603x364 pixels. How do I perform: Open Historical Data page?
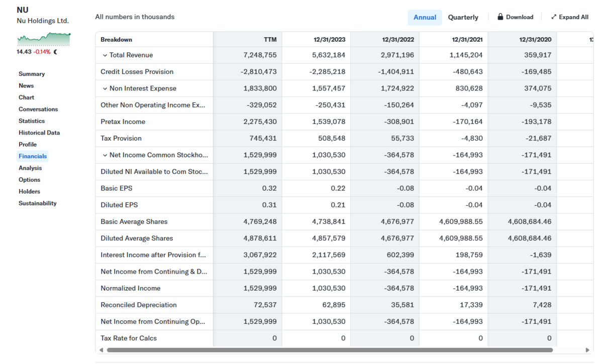[x=39, y=133]
